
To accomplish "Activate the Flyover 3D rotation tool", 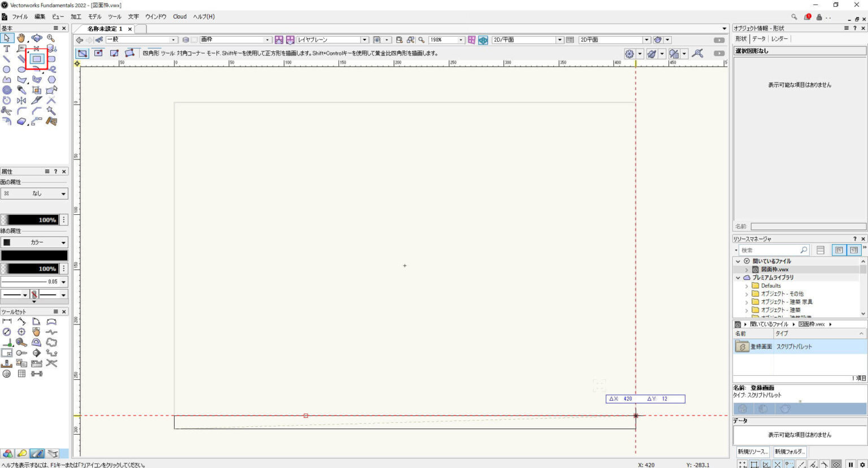I will tap(36, 38).
